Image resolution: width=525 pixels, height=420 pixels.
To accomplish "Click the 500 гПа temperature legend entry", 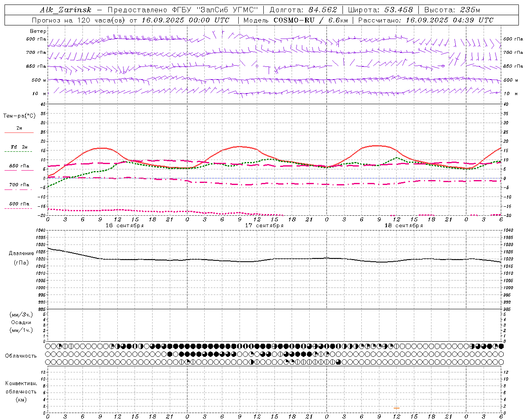I will pos(19,204).
